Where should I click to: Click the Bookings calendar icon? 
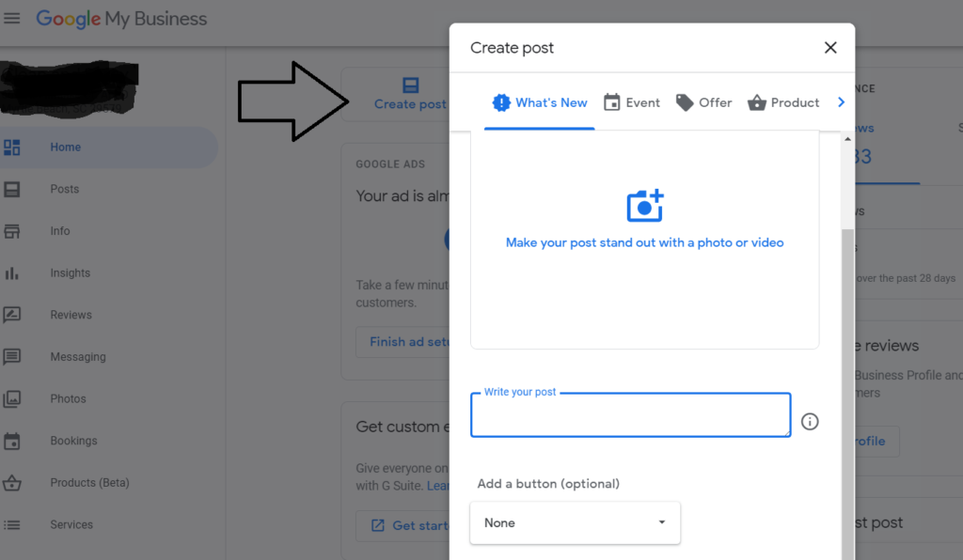[11, 441]
